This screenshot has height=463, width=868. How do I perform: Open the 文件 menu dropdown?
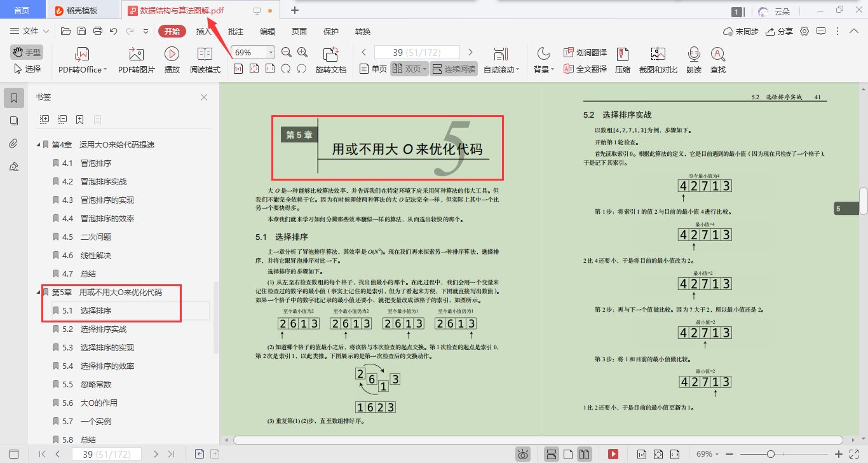30,31
